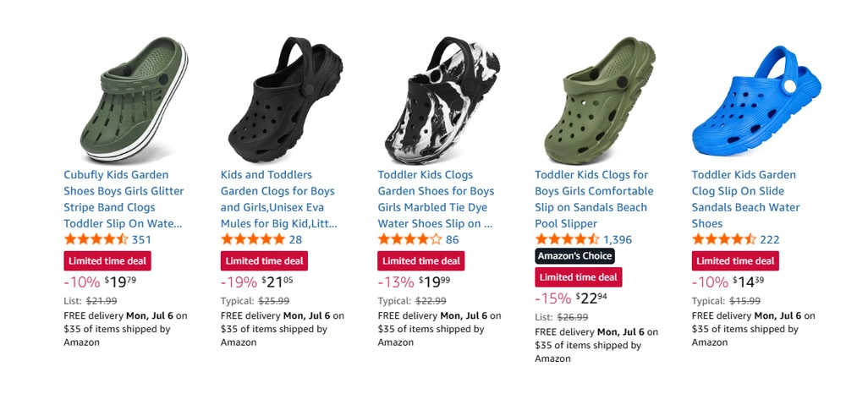The width and height of the screenshot is (868, 394).
Task: Show star ratings for the Cubufly clog
Action: (x=96, y=239)
